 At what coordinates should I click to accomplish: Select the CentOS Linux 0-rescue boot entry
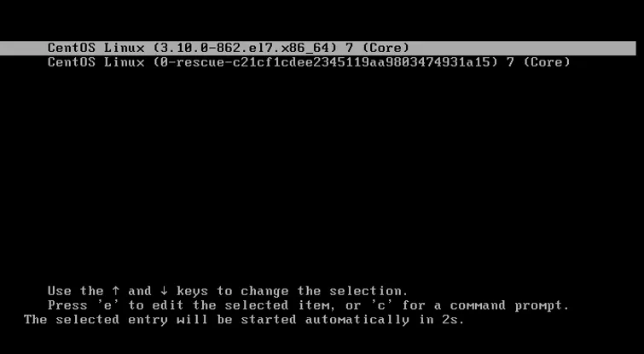coord(309,62)
